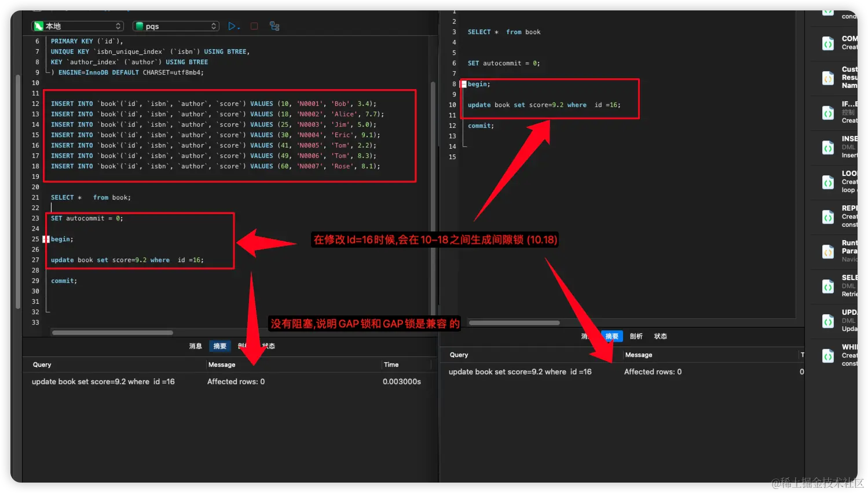
Task: Open the 本地 connection dropdown
Action: pos(78,26)
